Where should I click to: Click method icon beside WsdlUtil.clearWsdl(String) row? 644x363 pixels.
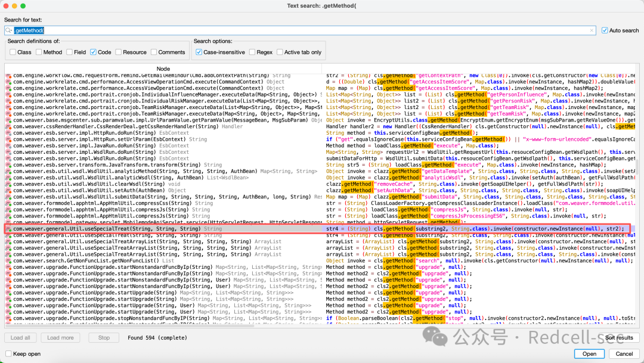point(8,184)
